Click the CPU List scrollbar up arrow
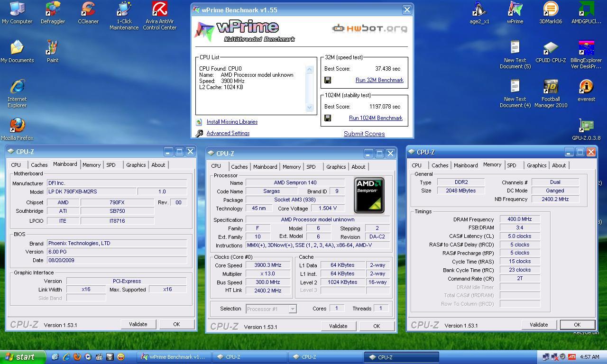 click(310, 69)
